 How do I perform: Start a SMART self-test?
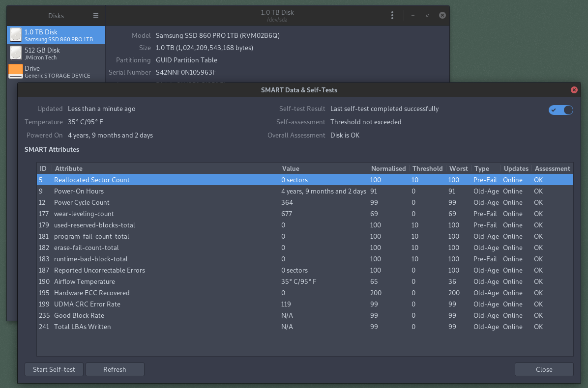tap(54, 369)
